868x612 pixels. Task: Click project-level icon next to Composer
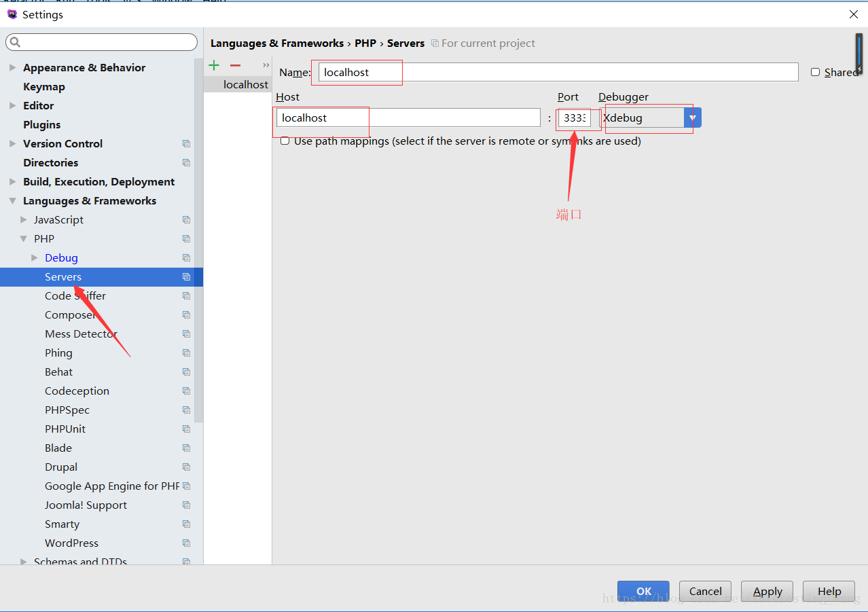point(186,315)
